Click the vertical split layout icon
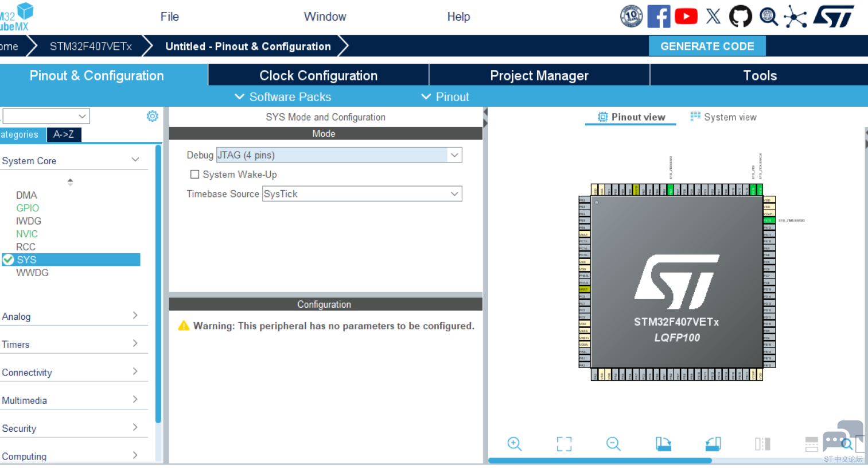868x468 pixels. tap(762, 444)
